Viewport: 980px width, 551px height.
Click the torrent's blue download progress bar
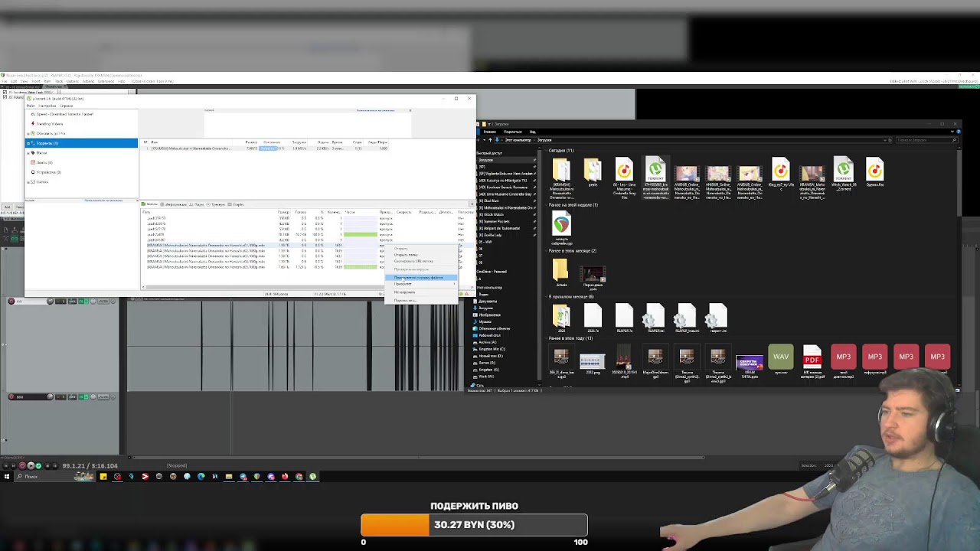pyautogui.click(x=269, y=148)
